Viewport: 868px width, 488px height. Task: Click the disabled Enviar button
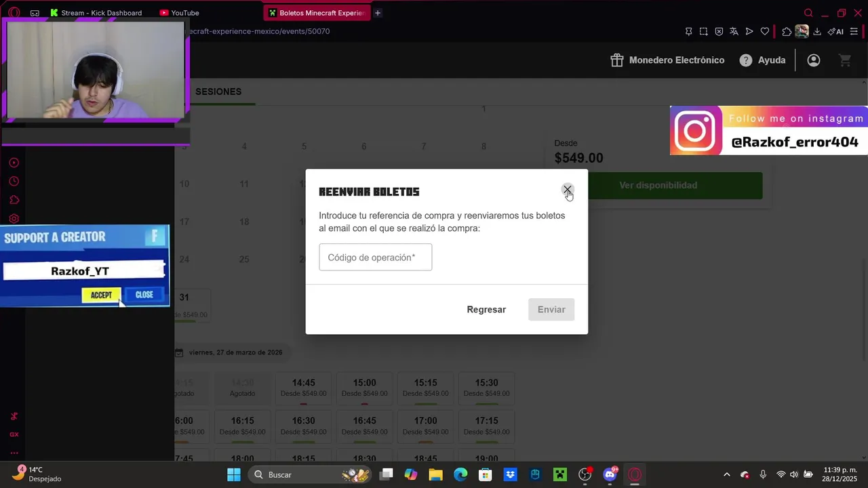[551, 310]
